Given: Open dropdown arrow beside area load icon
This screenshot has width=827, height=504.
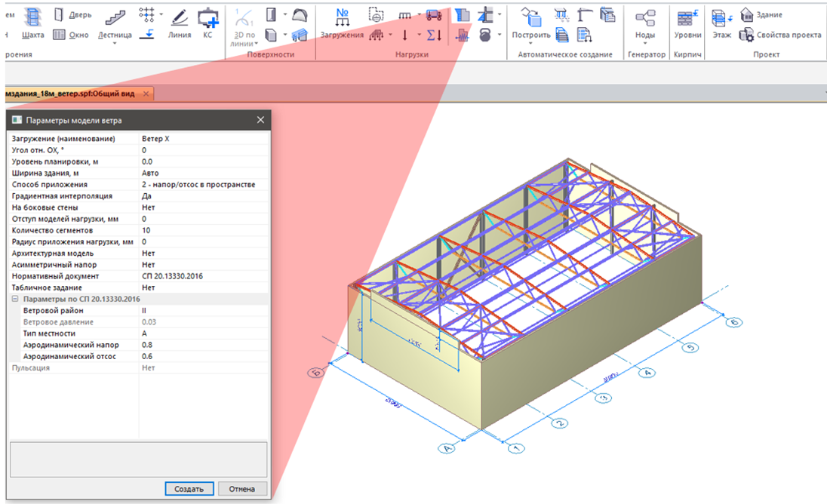Looking at the screenshot, I should pyautogui.click(x=390, y=35).
